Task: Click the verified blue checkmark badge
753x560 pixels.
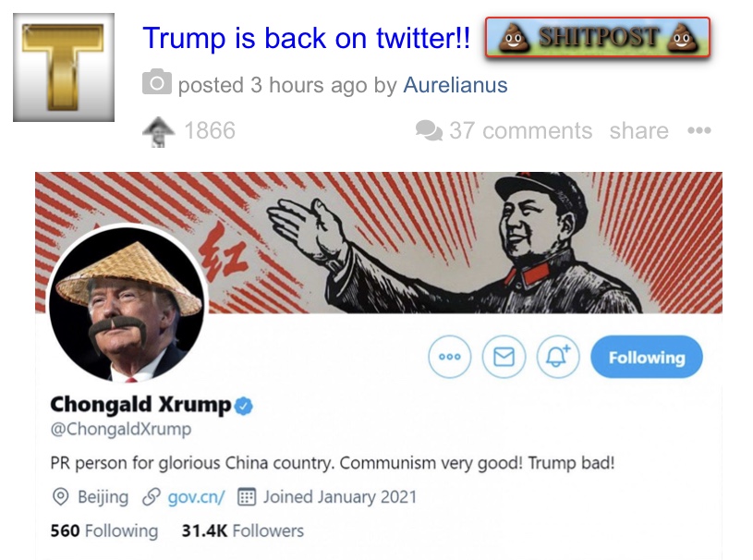Action: (244, 406)
